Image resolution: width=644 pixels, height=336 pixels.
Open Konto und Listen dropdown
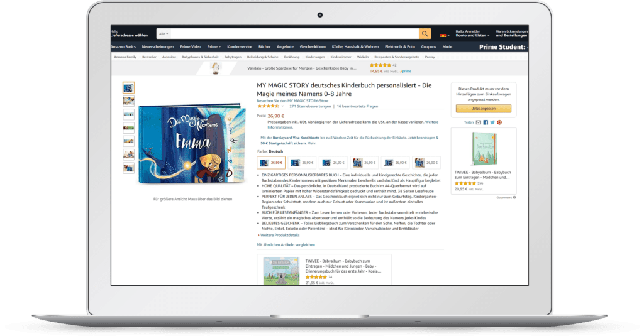point(472,34)
